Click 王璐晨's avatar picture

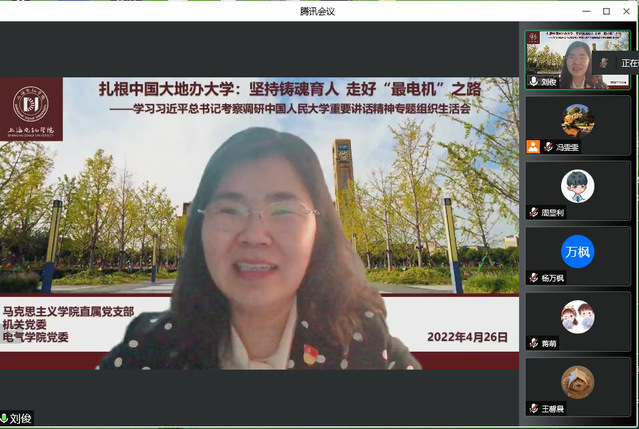coord(577,382)
